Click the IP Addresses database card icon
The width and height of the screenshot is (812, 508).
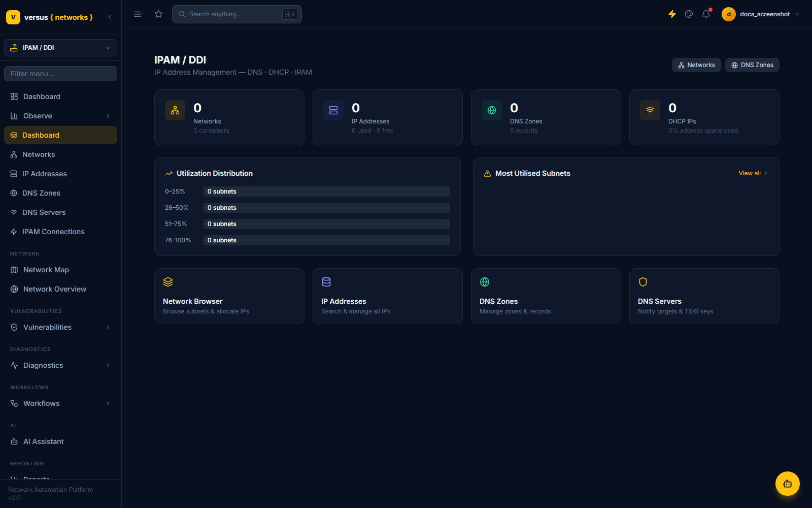(x=326, y=282)
